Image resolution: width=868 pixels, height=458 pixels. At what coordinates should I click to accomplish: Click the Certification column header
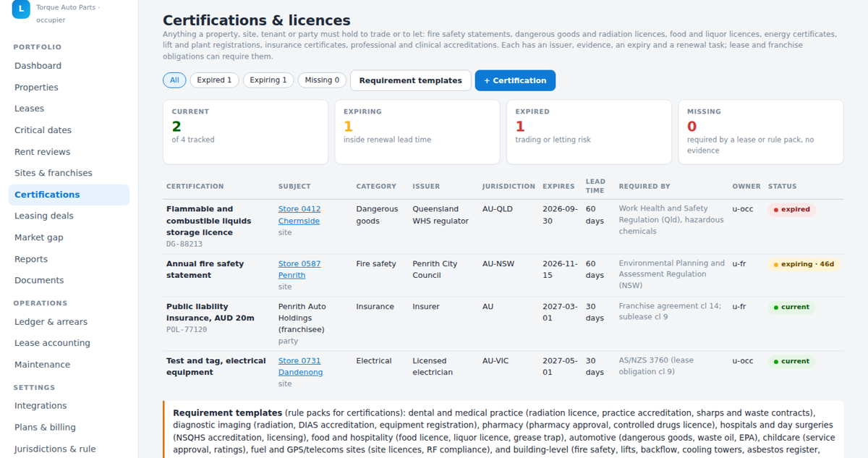[195, 187]
